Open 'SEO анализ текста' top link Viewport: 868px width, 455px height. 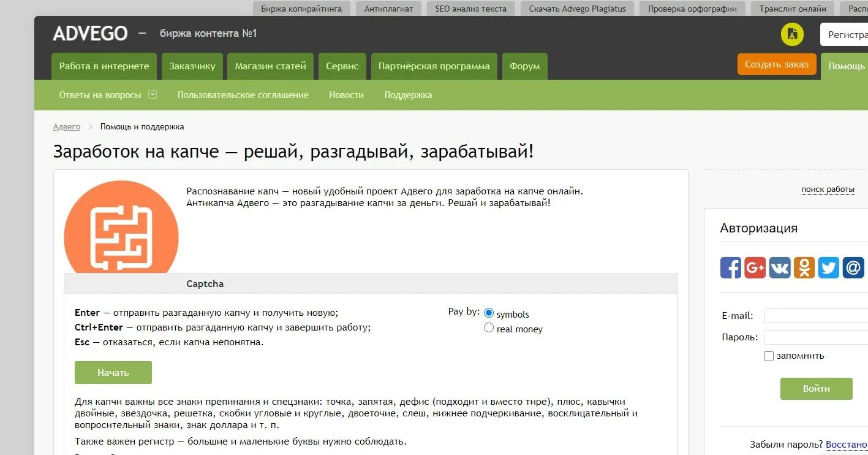(x=471, y=9)
